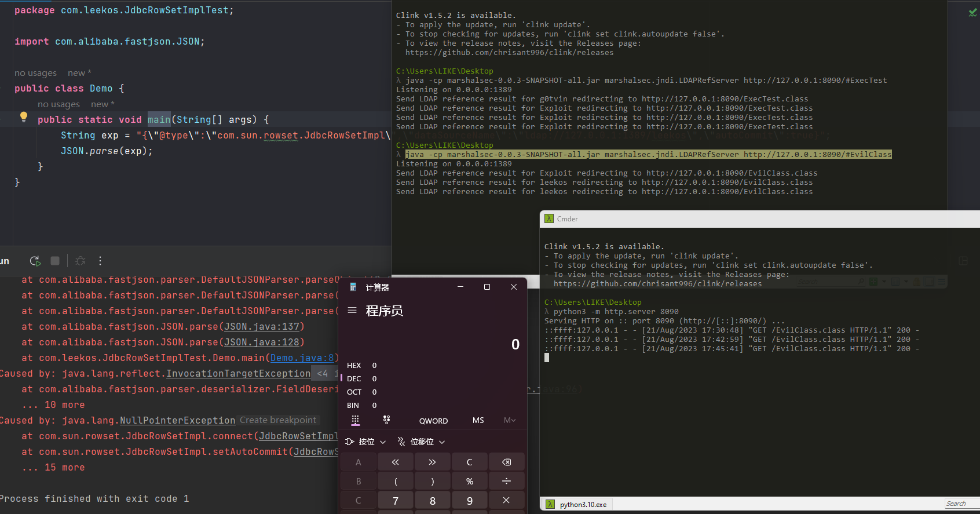
Task: Click the calculator divide ÷ key
Action: coord(506,481)
